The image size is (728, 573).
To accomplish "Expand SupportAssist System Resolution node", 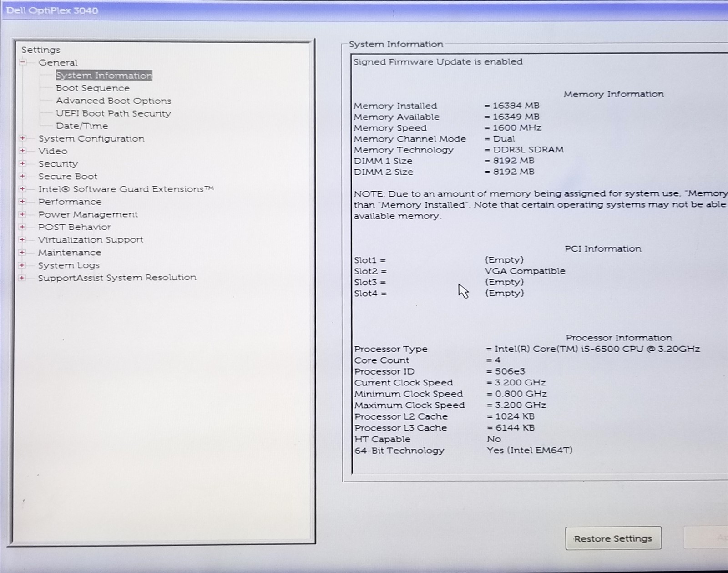I will (22, 278).
